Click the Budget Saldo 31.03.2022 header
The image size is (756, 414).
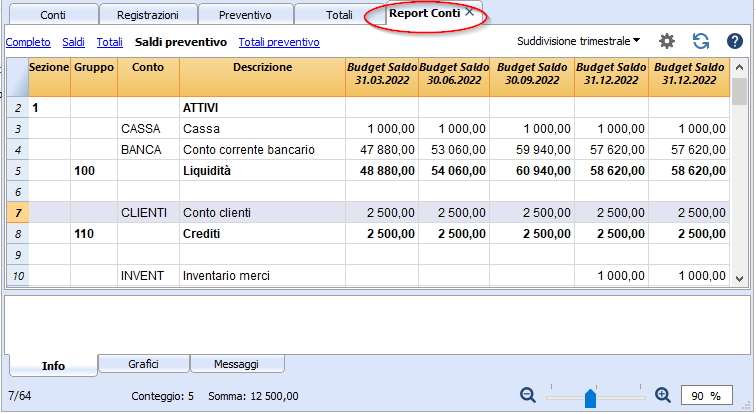point(382,77)
